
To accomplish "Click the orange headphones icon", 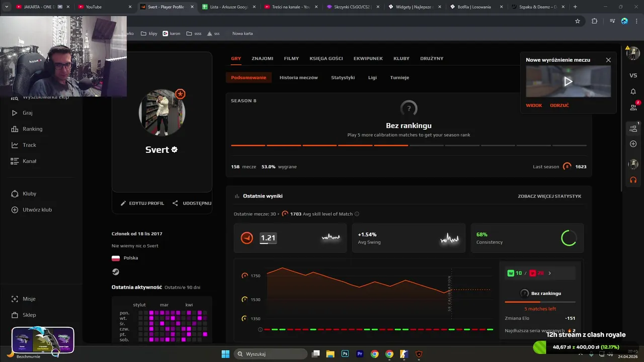I will [633, 179].
